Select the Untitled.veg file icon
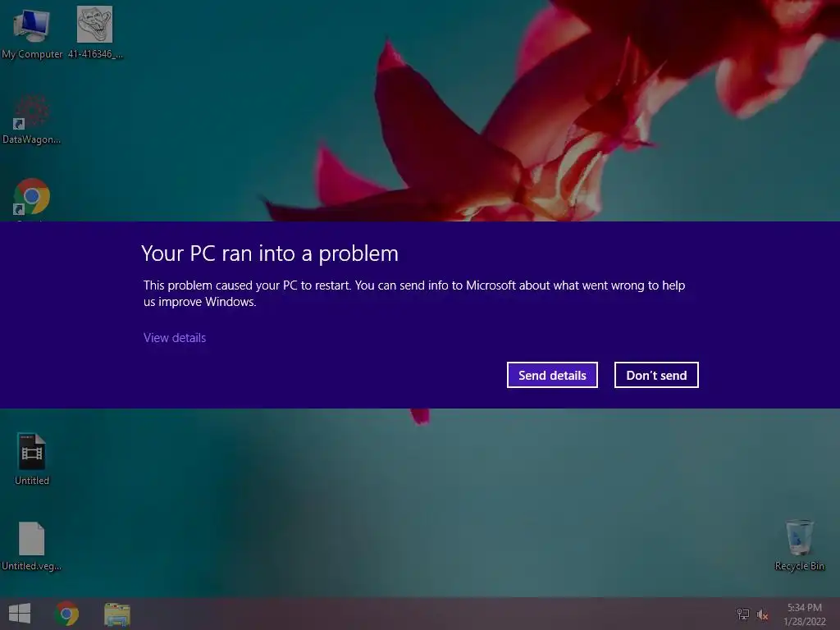Image resolution: width=840 pixels, height=630 pixels. tap(32, 546)
